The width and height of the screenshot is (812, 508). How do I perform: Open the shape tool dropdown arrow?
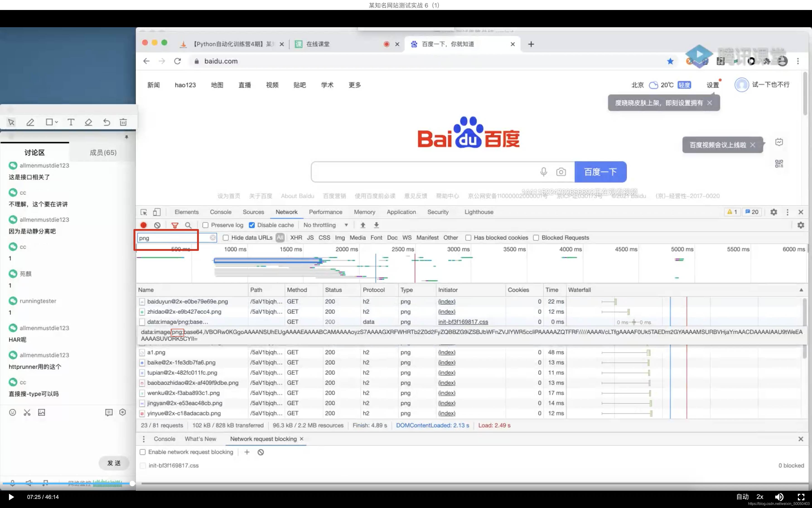pyautogui.click(x=57, y=122)
